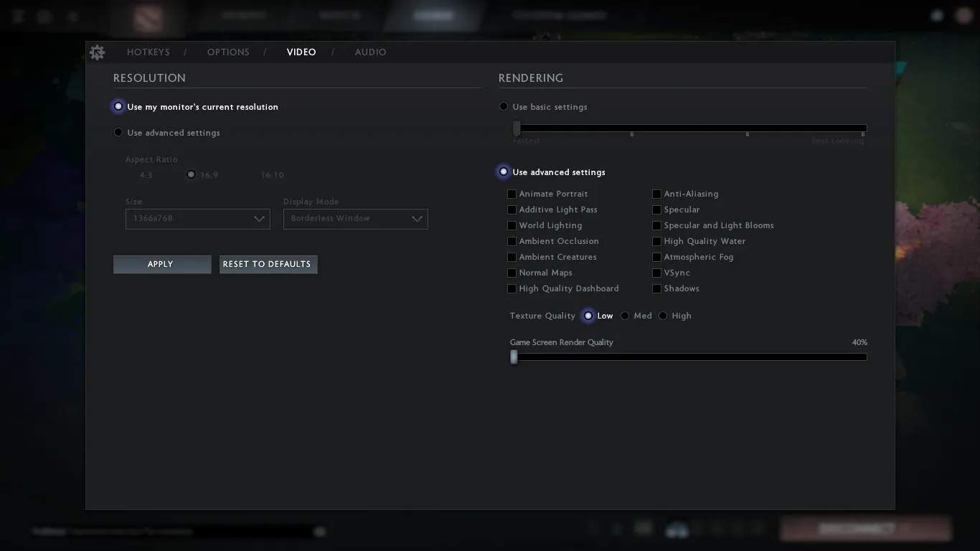Open the Display Mode Borderless Window dropdown
The image size is (980, 551).
pos(356,219)
